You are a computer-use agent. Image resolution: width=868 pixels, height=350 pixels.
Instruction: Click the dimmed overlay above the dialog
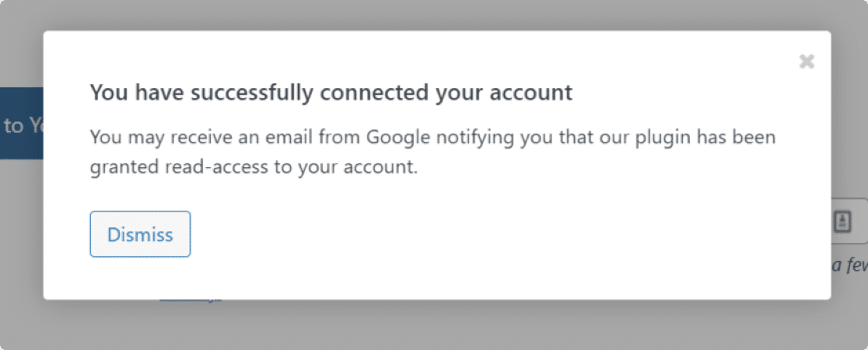pos(434,15)
